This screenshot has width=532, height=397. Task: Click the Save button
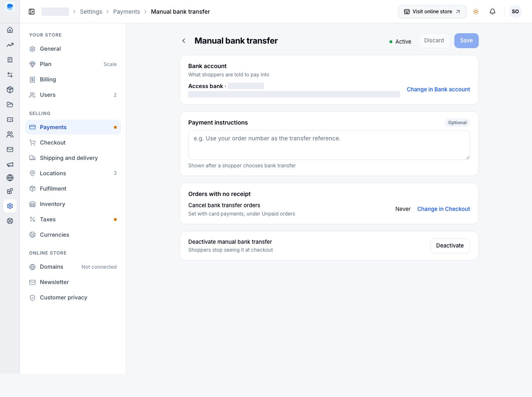click(466, 41)
